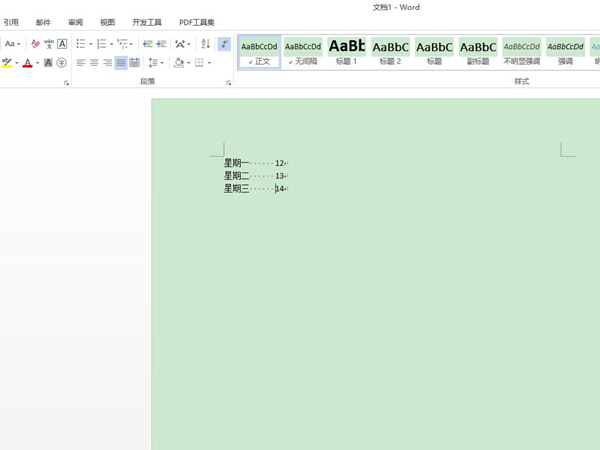Image resolution: width=600 pixels, height=450 pixels.
Task: Click the sort A-Z icon
Action: click(x=205, y=44)
